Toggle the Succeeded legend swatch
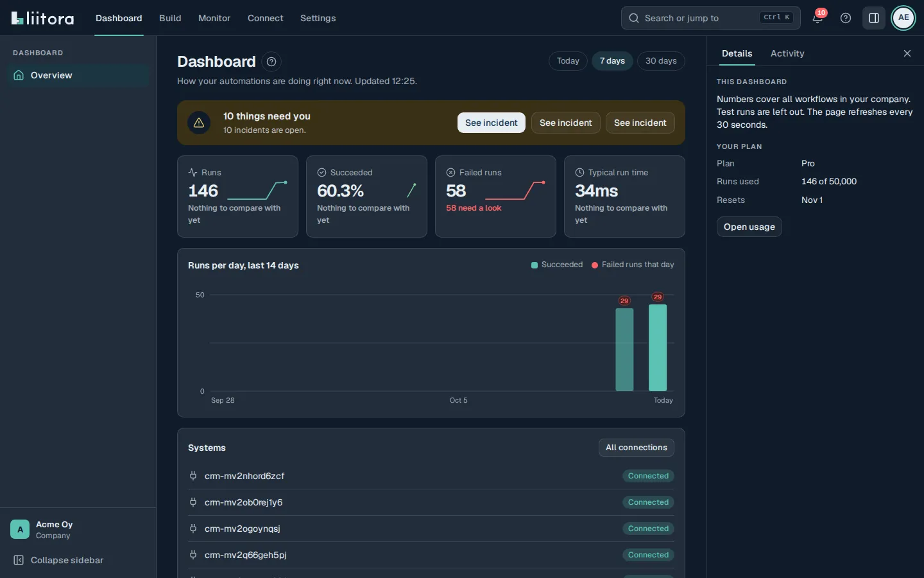Screen dimensions: 924x578 click(x=535, y=265)
